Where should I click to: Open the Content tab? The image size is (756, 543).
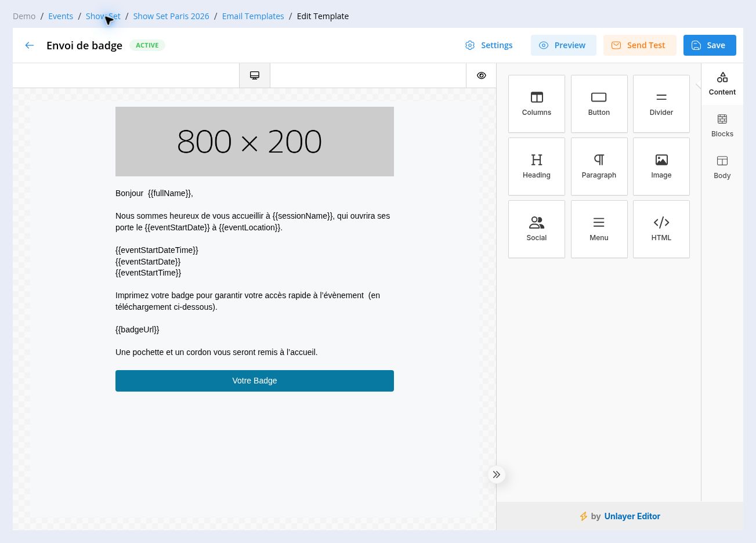722,84
